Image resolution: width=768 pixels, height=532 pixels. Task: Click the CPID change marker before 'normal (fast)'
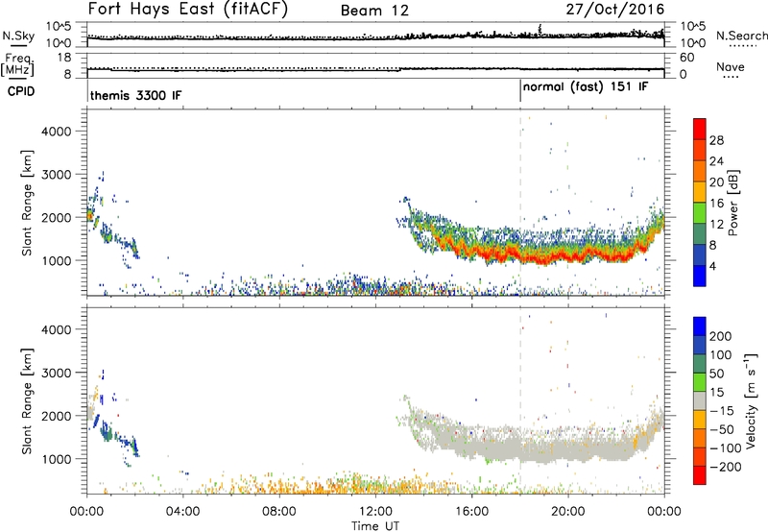(x=520, y=91)
